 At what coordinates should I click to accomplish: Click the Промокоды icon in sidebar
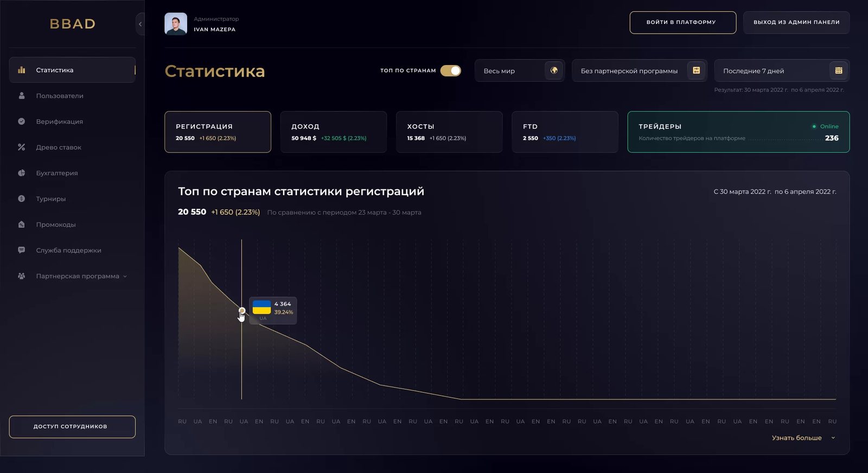[22, 225]
